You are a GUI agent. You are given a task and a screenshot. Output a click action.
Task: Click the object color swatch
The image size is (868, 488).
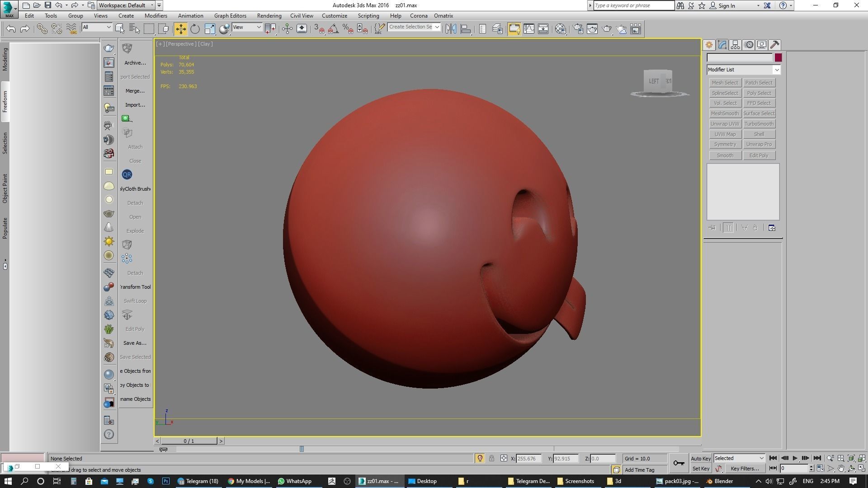[778, 57]
